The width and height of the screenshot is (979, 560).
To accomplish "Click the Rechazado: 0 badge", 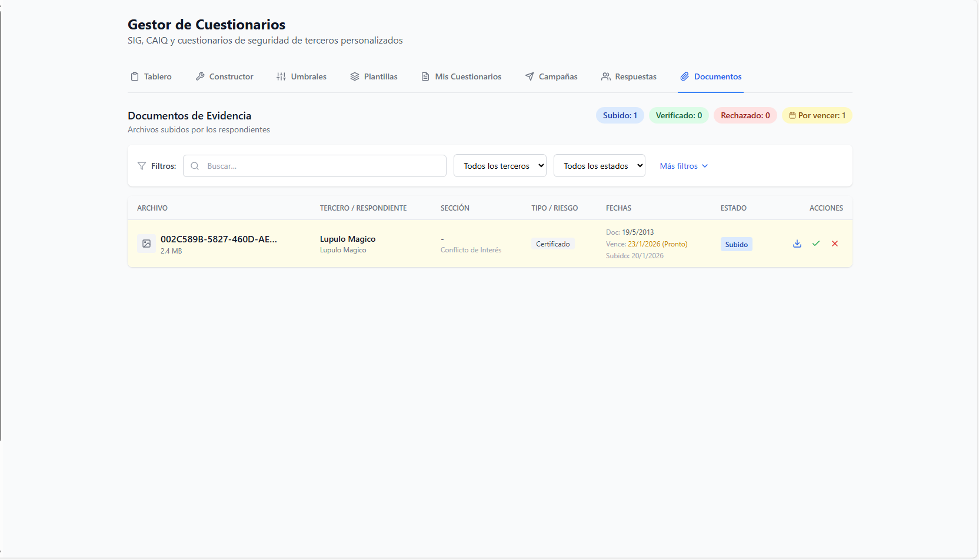I will pos(745,115).
